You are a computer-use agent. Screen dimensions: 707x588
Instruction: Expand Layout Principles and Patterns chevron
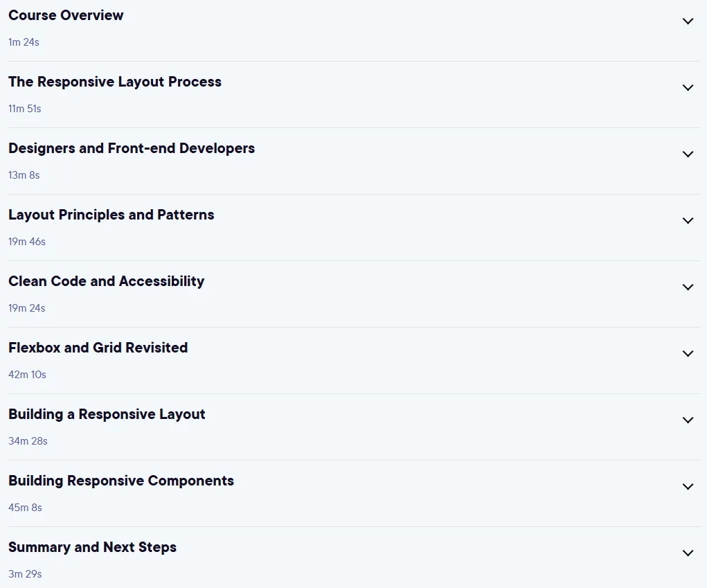click(688, 220)
